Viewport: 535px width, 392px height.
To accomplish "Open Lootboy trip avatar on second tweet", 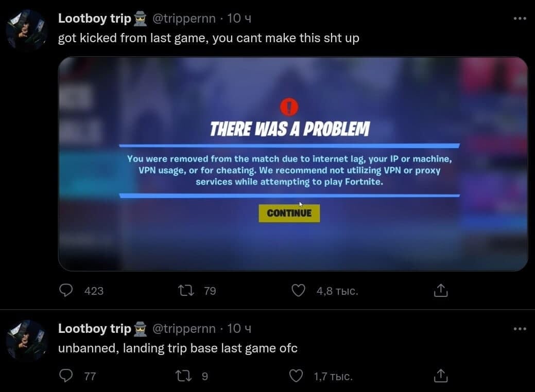I will pyautogui.click(x=27, y=340).
